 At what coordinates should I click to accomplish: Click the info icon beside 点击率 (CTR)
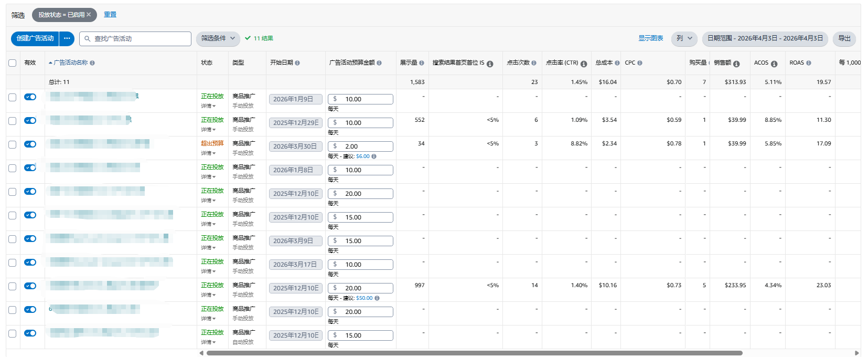584,64
